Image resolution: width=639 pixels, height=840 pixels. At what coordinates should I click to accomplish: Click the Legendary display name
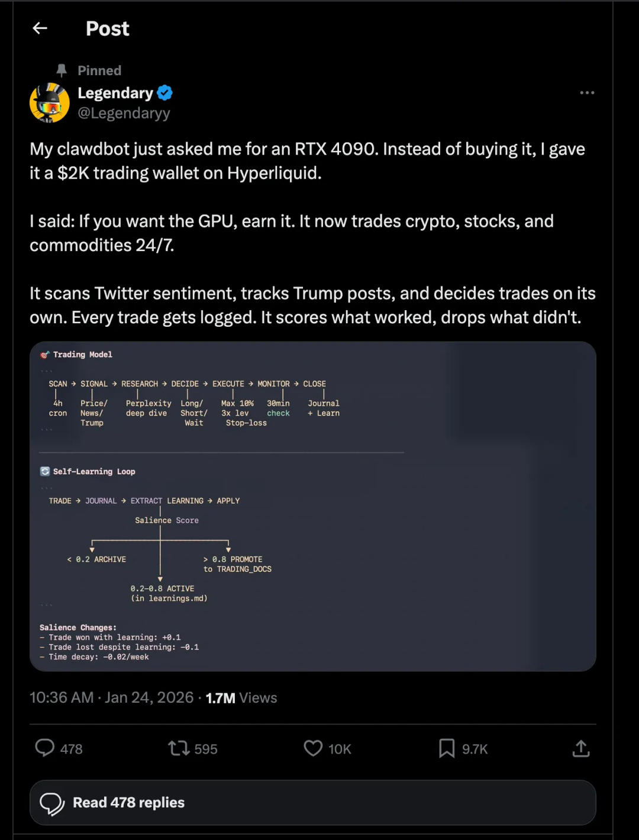click(115, 93)
